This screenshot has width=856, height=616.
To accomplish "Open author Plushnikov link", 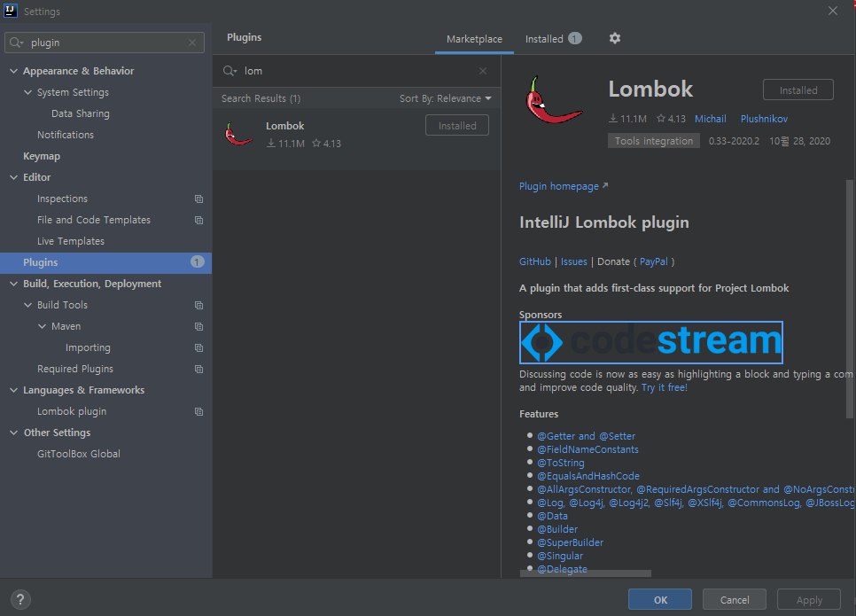I will [764, 119].
